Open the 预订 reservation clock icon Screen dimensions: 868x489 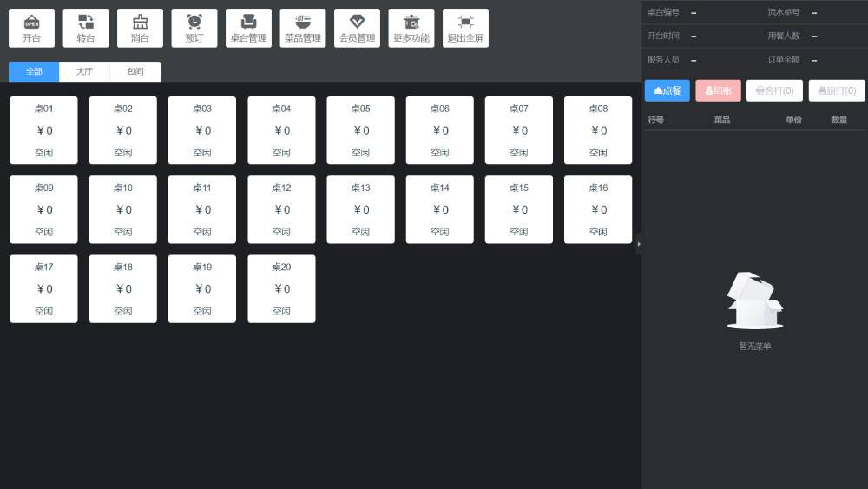194,29
